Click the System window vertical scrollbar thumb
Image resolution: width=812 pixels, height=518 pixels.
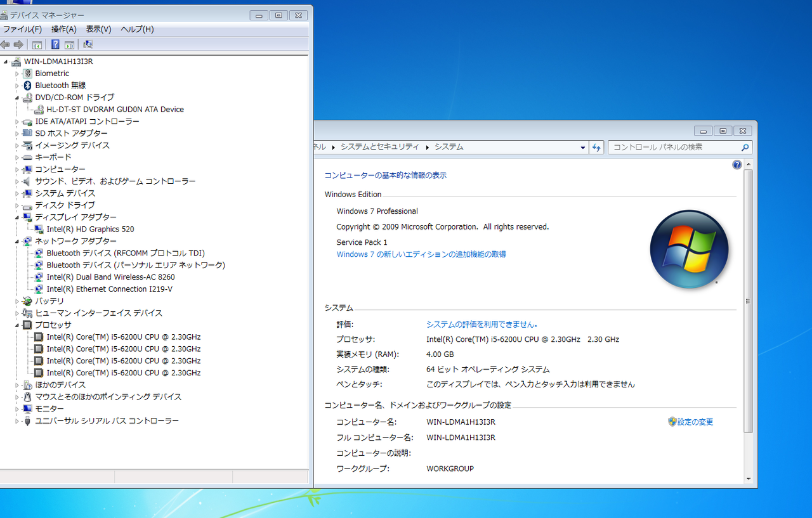pyautogui.click(x=748, y=301)
